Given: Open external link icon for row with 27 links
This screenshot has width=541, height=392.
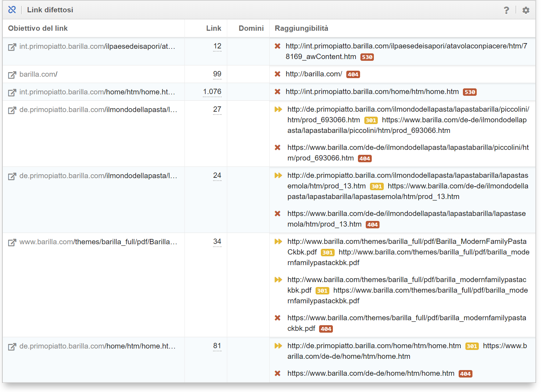Looking at the screenshot, I should click(x=12, y=110).
